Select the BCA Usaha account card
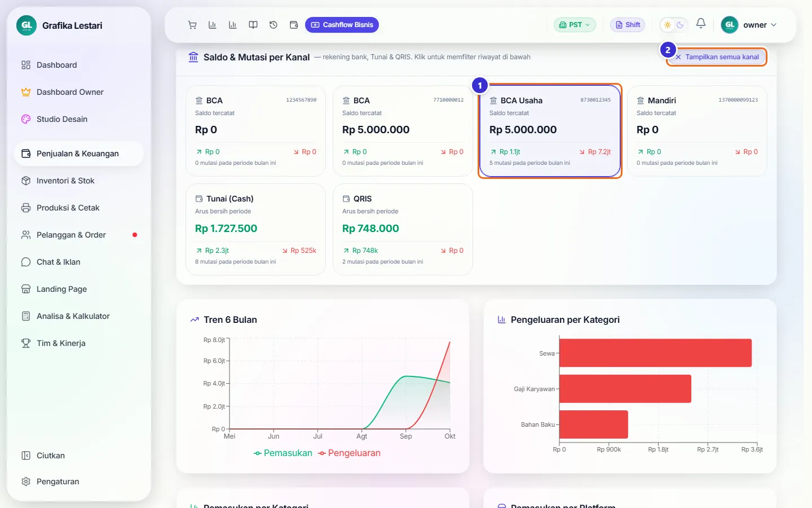Viewport: 812px width, 508px height. tap(550, 131)
